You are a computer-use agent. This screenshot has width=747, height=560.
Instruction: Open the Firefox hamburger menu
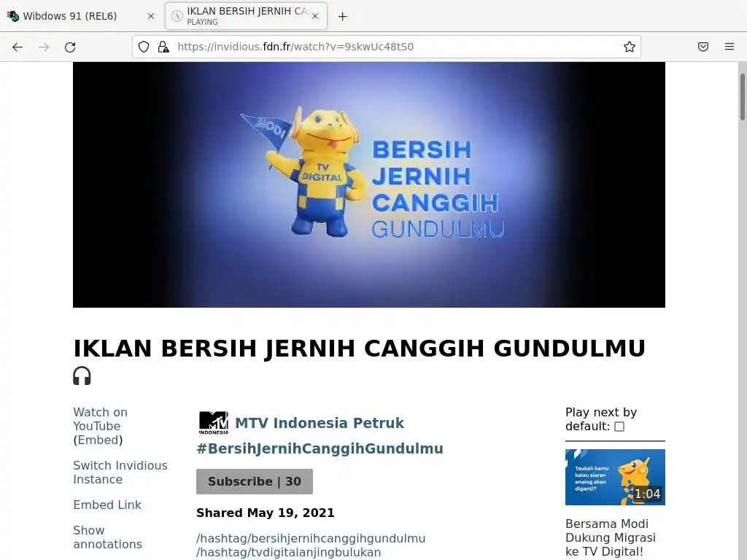(729, 47)
